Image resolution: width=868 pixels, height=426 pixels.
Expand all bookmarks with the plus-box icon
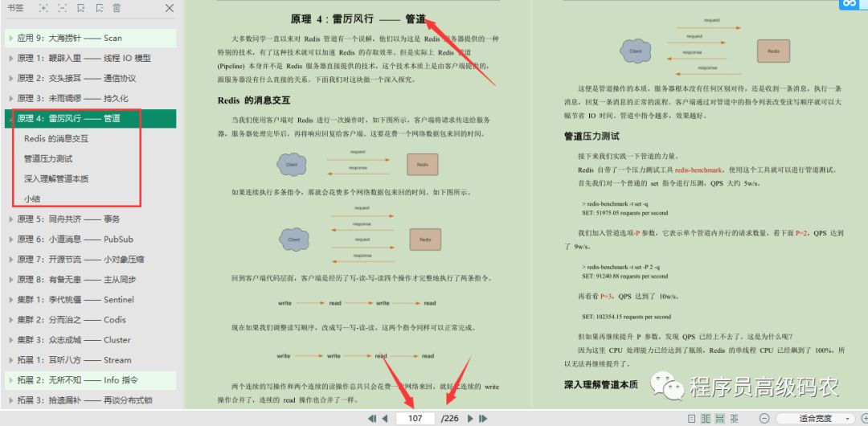(43, 8)
